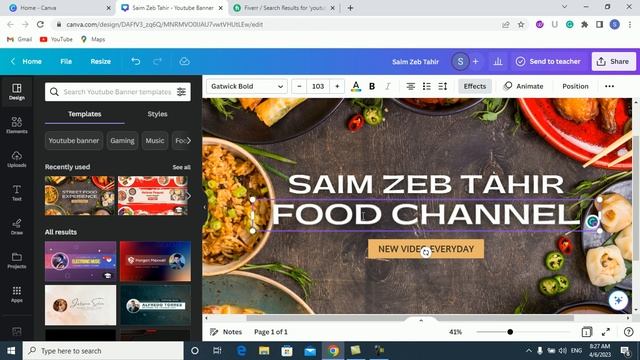Open the line spacing options
The width and height of the screenshot is (640, 360).
pyautogui.click(x=443, y=86)
